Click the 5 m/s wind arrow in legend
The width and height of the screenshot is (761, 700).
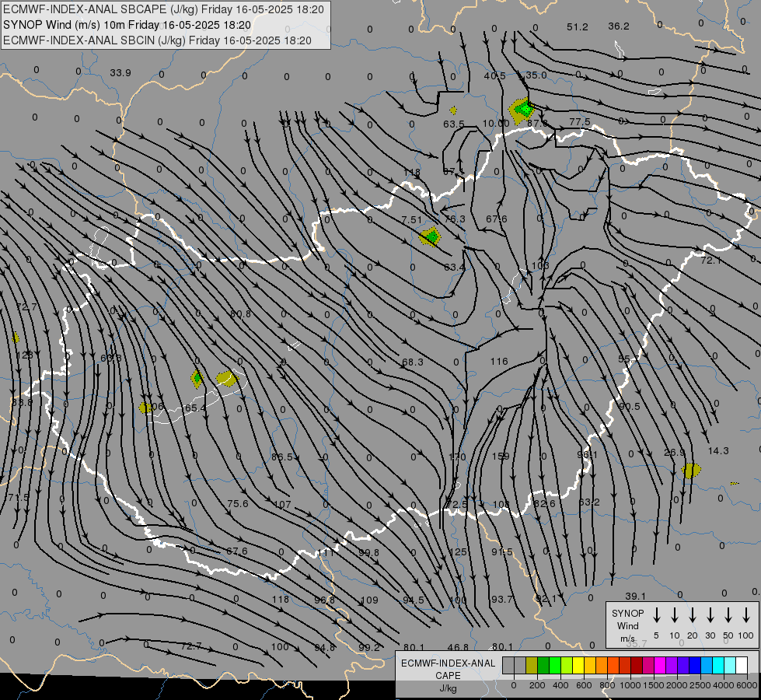click(657, 615)
